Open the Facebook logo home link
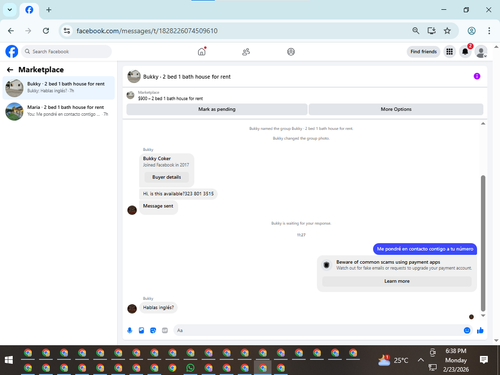The image size is (500, 375). tap(12, 52)
